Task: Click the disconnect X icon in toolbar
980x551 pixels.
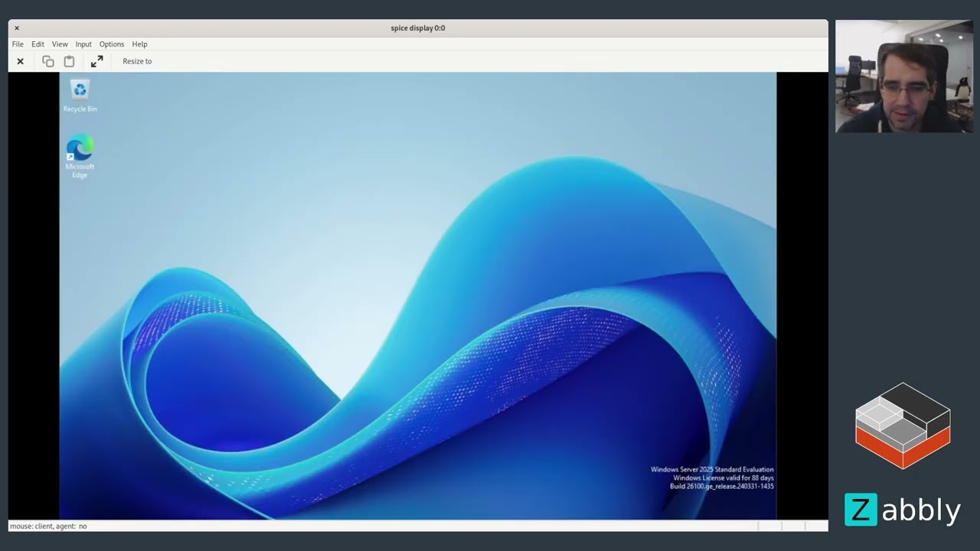Action: click(21, 61)
